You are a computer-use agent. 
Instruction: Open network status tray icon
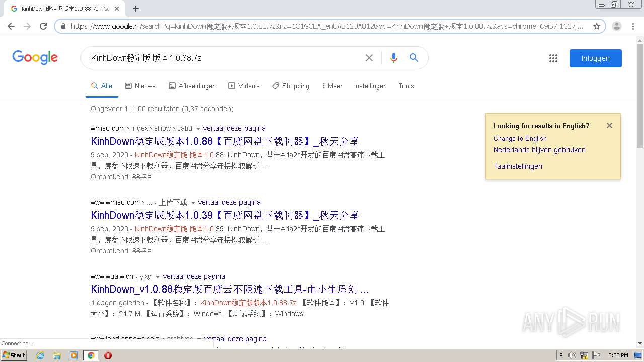click(584, 355)
